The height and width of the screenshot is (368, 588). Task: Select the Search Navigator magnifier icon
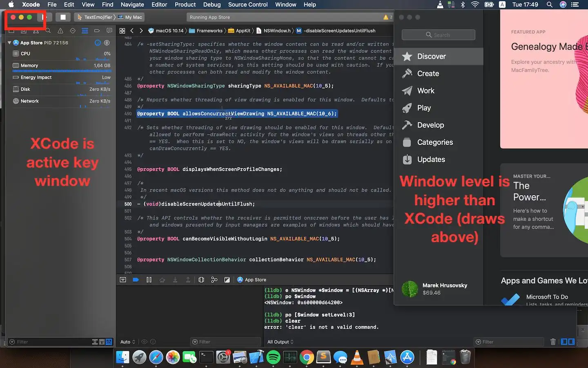48,30
